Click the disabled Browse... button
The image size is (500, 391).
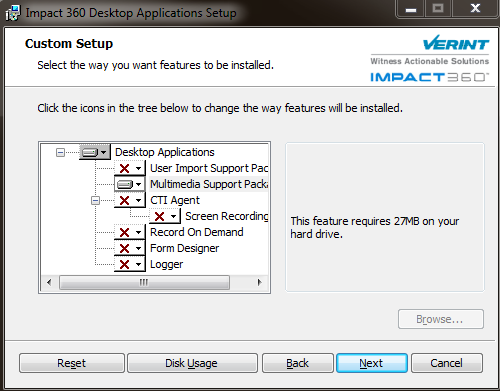[441, 319]
